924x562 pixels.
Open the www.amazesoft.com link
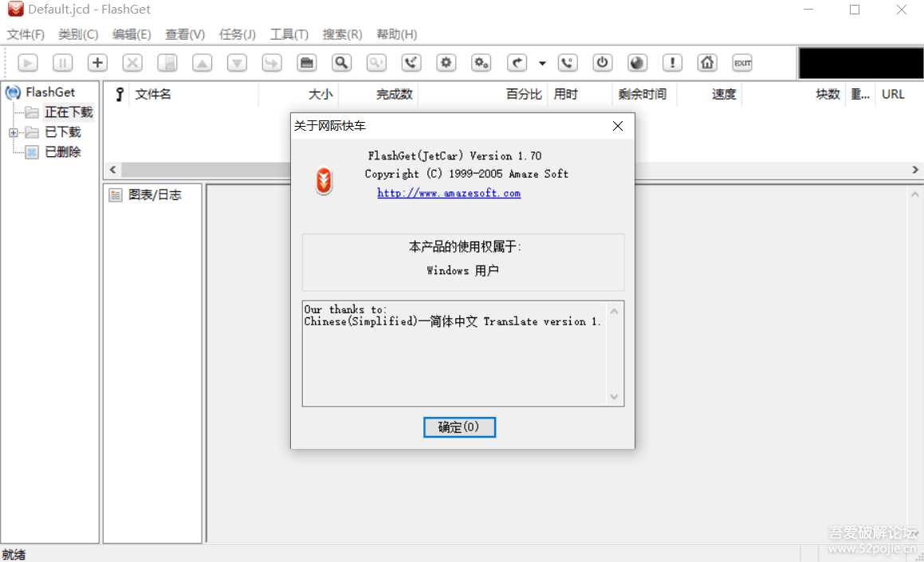click(449, 193)
